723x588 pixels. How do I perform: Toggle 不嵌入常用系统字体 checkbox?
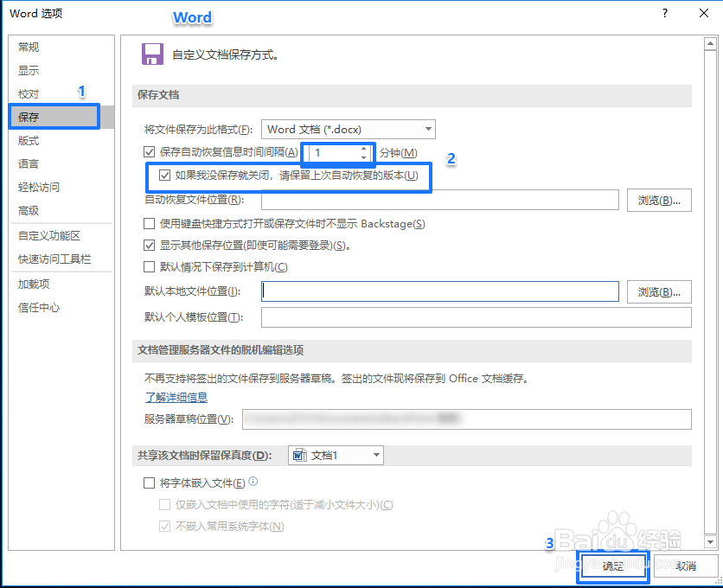pyautogui.click(x=164, y=527)
